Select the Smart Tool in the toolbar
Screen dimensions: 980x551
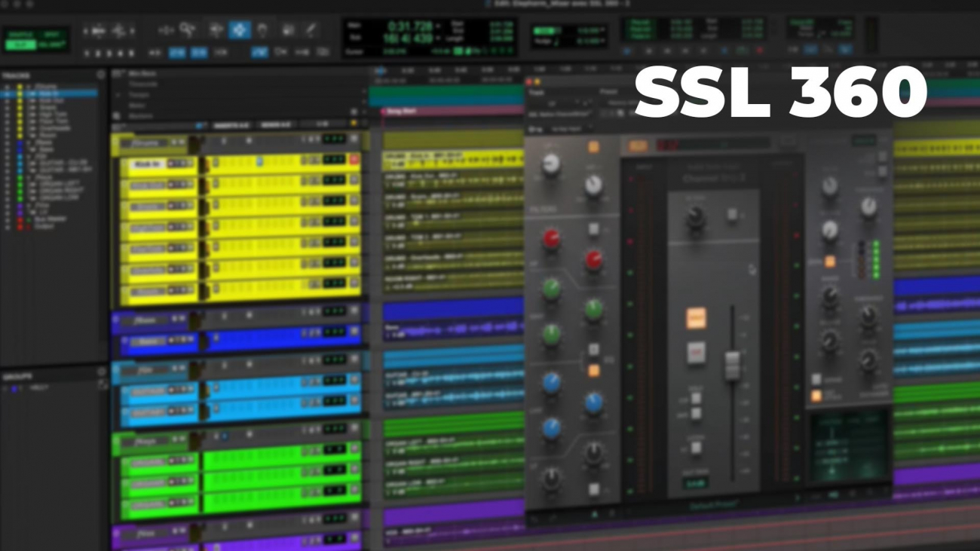click(239, 30)
